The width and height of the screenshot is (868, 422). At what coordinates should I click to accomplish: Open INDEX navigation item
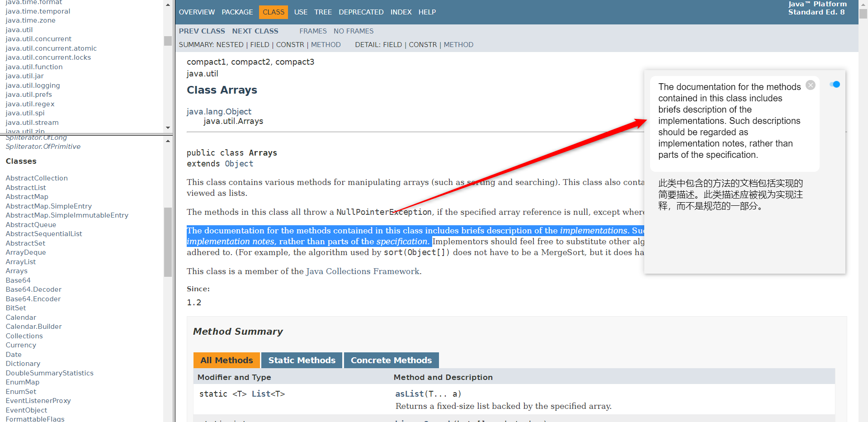click(401, 12)
